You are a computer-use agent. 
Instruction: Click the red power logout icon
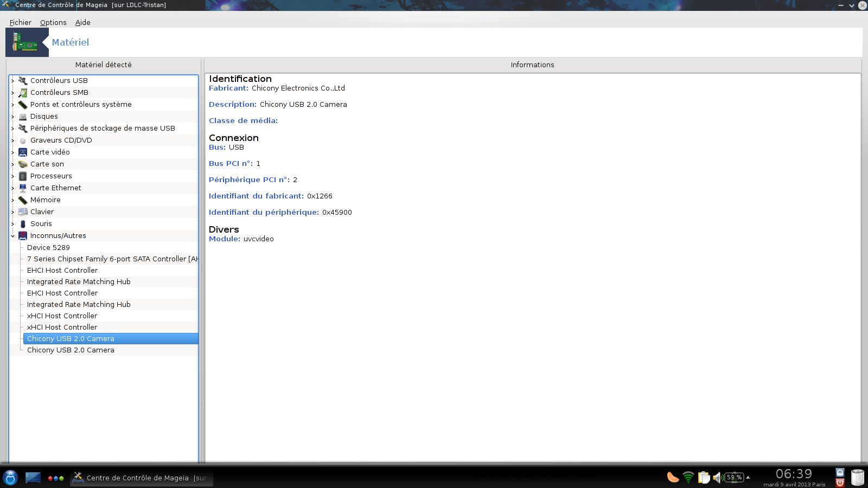[x=840, y=483]
